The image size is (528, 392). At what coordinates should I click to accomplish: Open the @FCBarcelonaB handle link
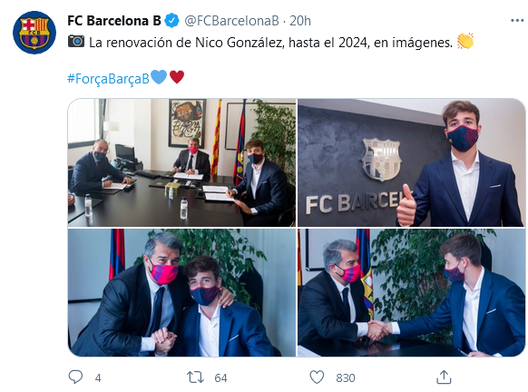(x=232, y=21)
